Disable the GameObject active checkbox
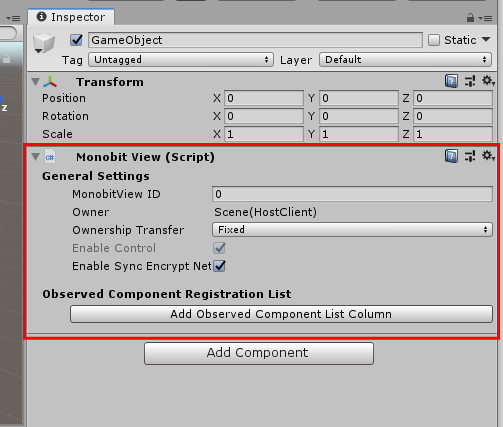 (x=76, y=40)
